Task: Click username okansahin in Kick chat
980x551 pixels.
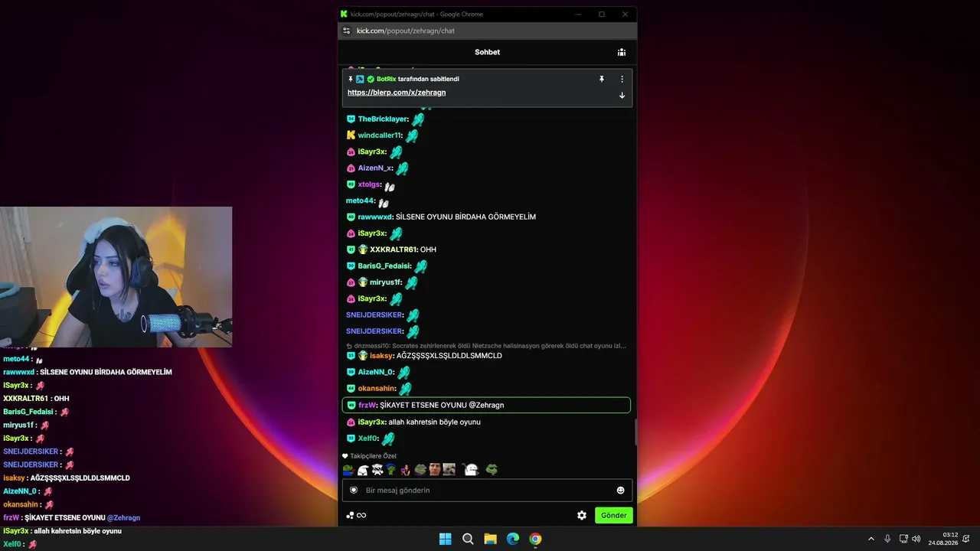Action: pyautogui.click(x=377, y=389)
